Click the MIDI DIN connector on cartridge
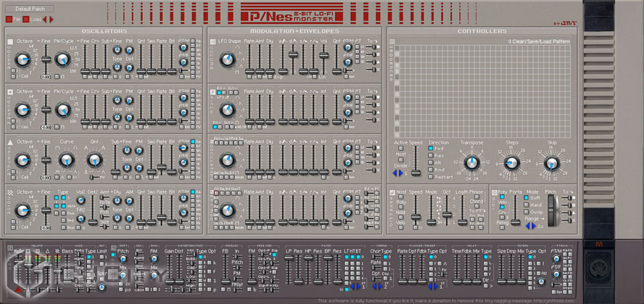The height and width of the screenshot is (304, 644). coord(598,269)
